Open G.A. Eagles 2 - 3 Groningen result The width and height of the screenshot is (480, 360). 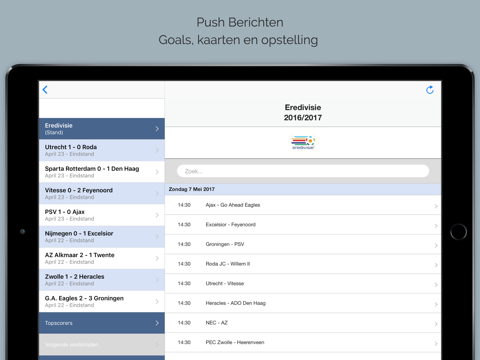click(102, 301)
